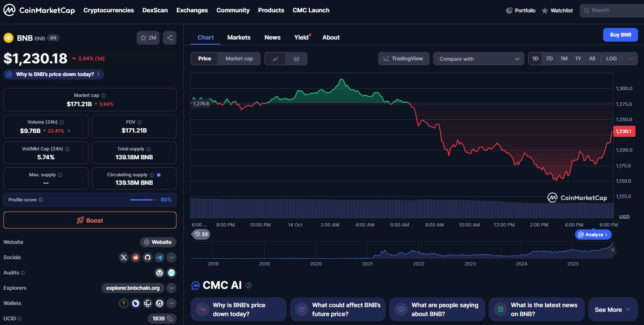Open BNB's Reddit social link
Viewport: 644px width, 325px height.
tap(136, 257)
